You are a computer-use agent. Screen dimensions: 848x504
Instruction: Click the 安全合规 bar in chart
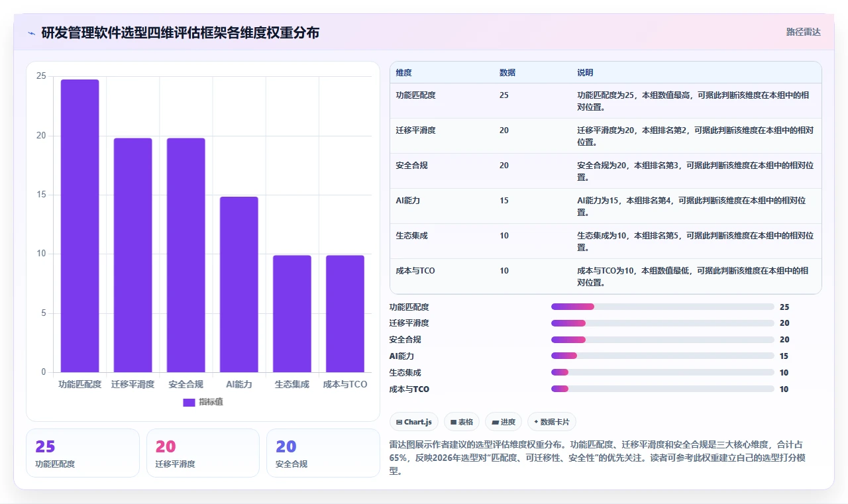point(186,255)
